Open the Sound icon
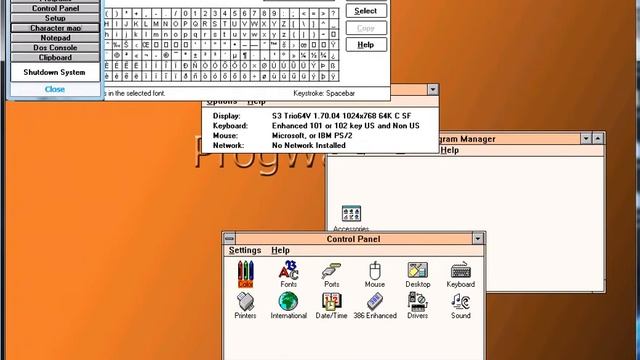The image size is (640, 360). point(461,305)
